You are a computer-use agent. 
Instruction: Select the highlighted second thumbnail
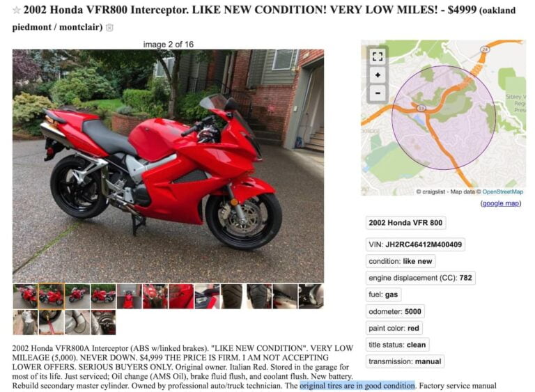click(x=51, y=296)
